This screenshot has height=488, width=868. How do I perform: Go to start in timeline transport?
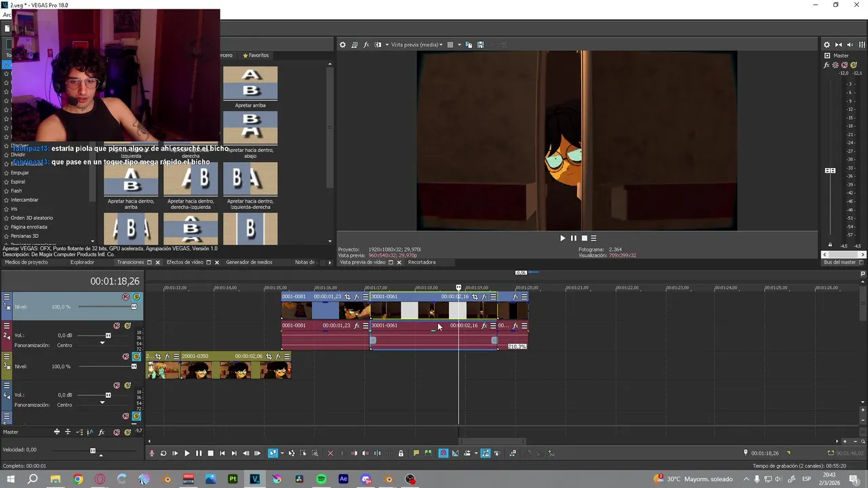pos(222,453)
